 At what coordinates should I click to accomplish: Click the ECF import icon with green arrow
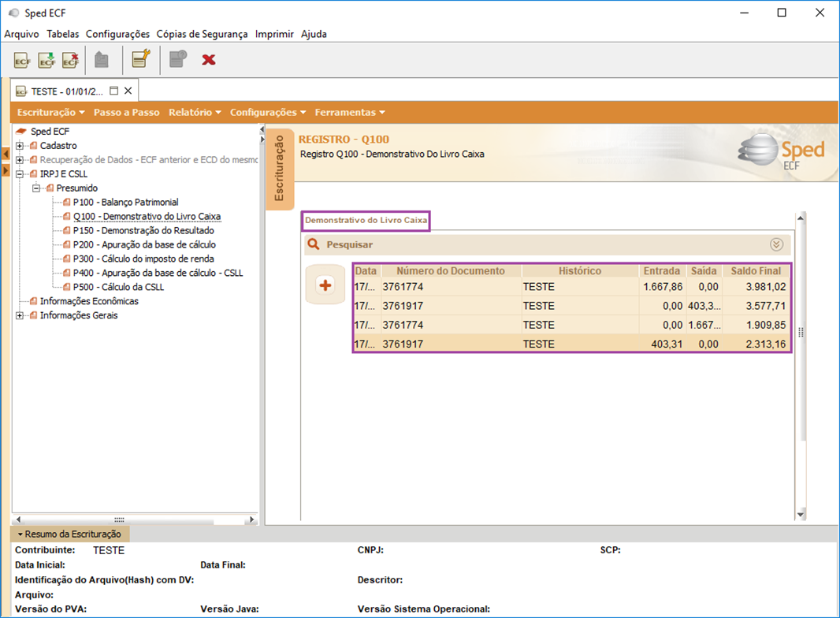pyautogui.click(x=46, y=61)
